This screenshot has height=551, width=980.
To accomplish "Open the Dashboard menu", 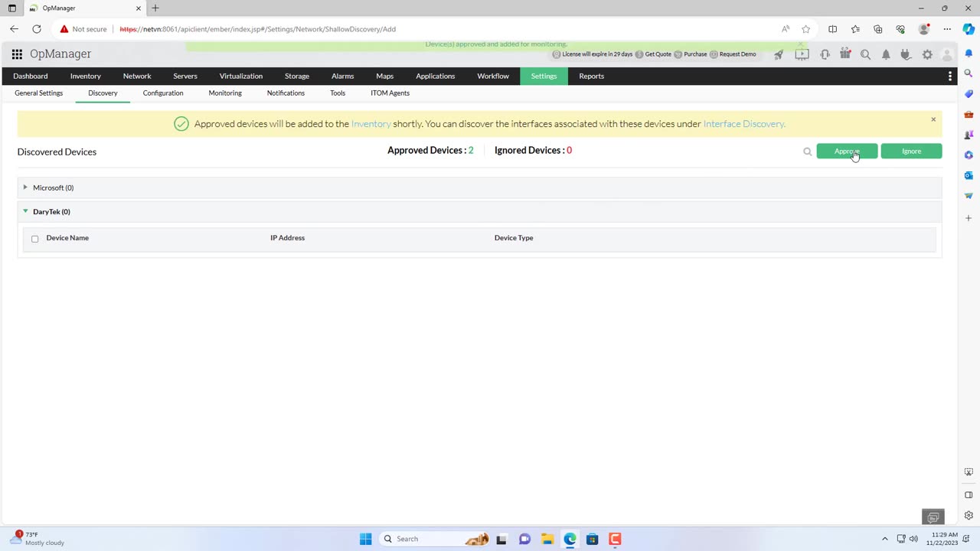I will 31,77.
